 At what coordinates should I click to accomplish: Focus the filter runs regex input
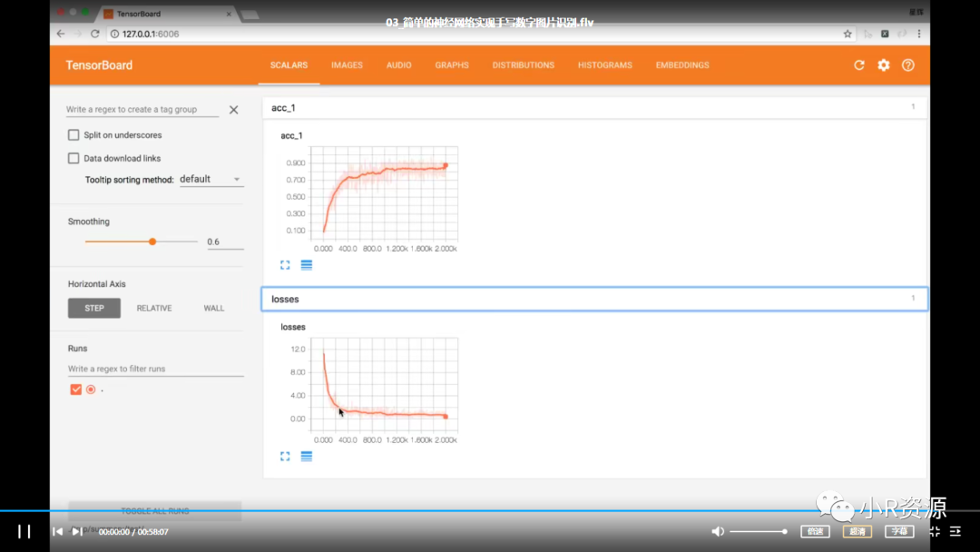156,369
